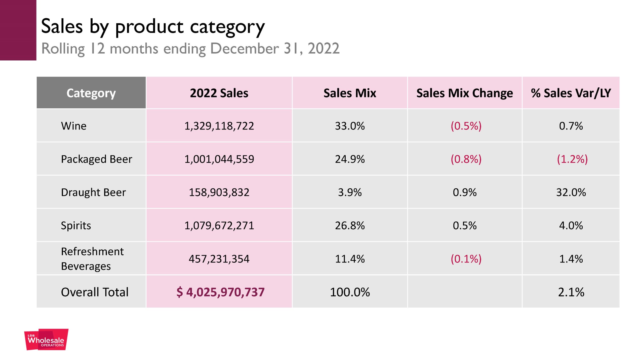This screenshot has width=644, height=364.
Task: Click the 'Rolling 12 months ending' subtitle
Action: [190, 49]
